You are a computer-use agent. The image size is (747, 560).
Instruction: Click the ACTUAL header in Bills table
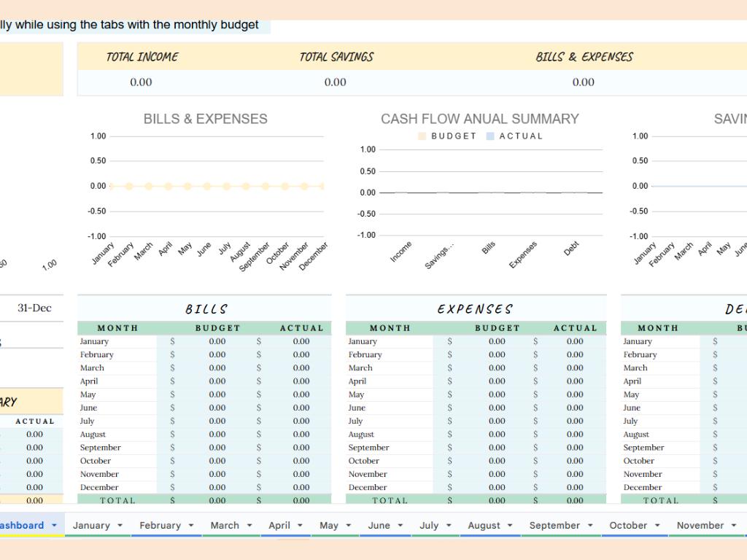pos(301,328)
